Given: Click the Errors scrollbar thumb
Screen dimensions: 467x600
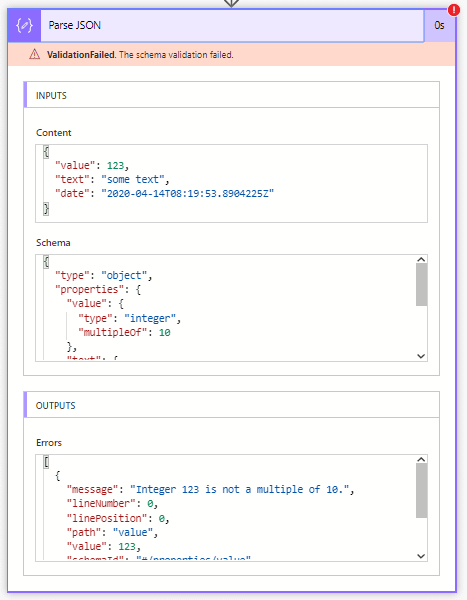Looking at the screenshot, I should [x=421, y=491].
